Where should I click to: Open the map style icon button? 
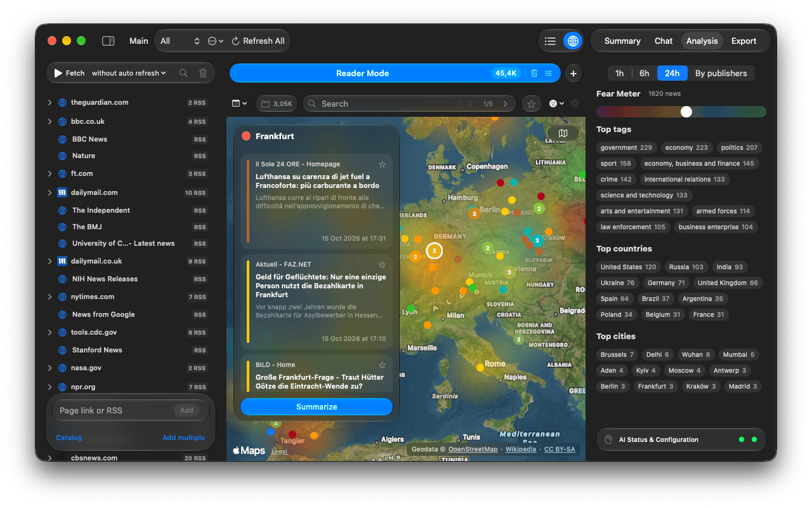coord(563,133)
